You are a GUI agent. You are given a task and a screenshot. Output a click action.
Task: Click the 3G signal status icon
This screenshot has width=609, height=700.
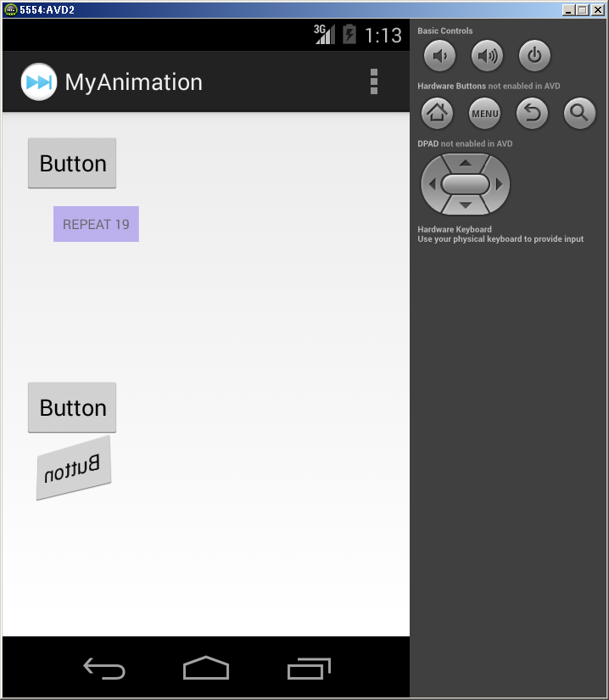coord(324,35)
